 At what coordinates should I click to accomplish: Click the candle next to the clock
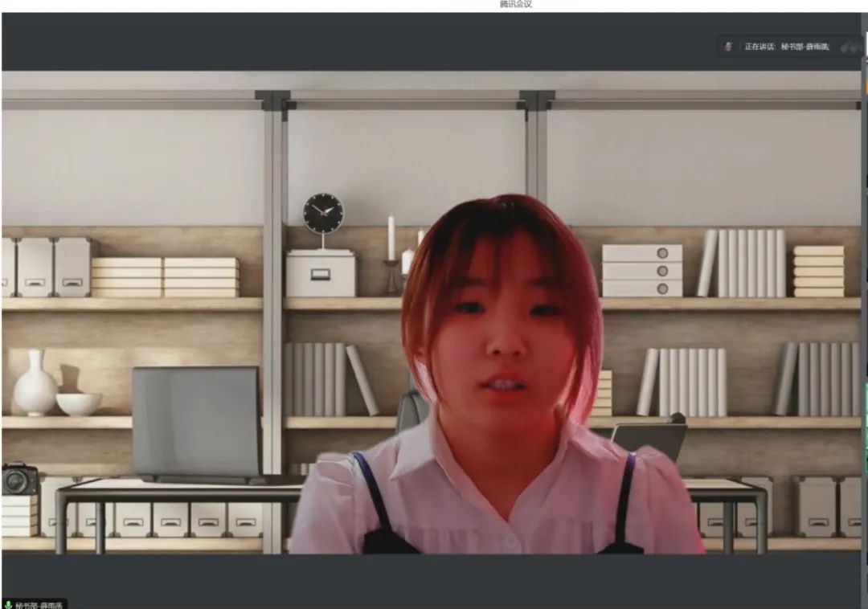[x=391, y=239]
